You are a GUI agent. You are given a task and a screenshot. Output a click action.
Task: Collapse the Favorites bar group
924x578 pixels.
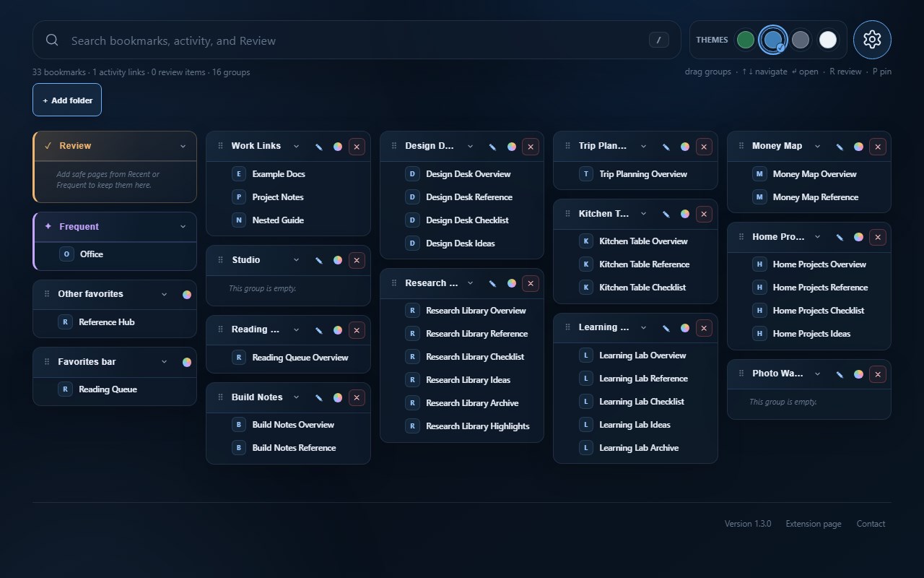[164, 362]
